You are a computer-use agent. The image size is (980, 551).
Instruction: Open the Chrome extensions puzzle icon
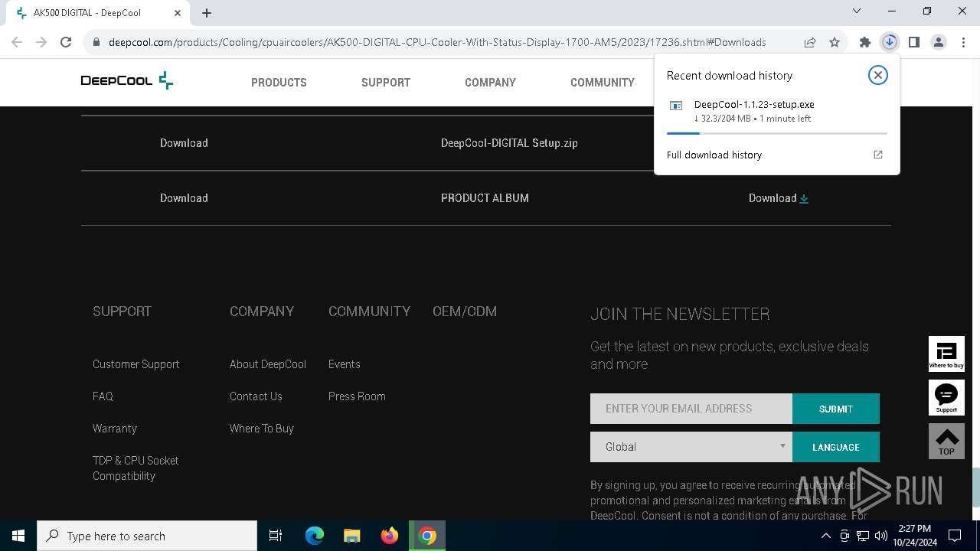[x=865, y=42]
